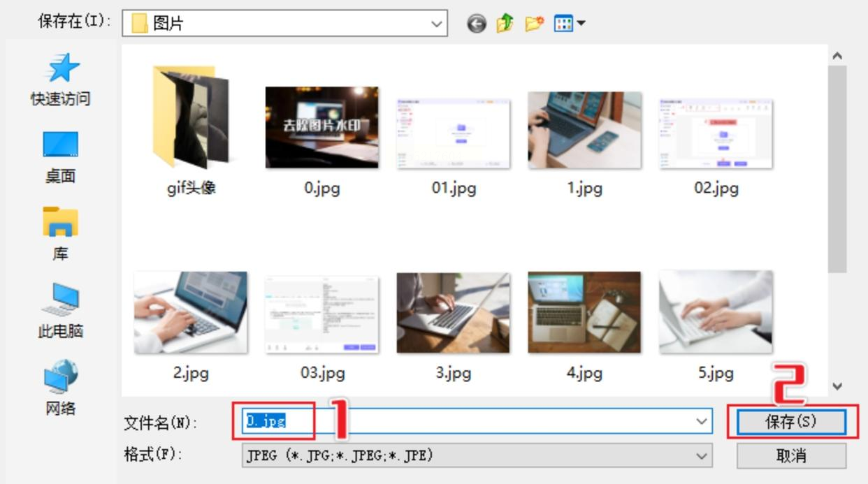Viewport: 868px width, 484px height.
Task: Select the 01.jpg thumbnail
Action: click(x=454, y=133)
